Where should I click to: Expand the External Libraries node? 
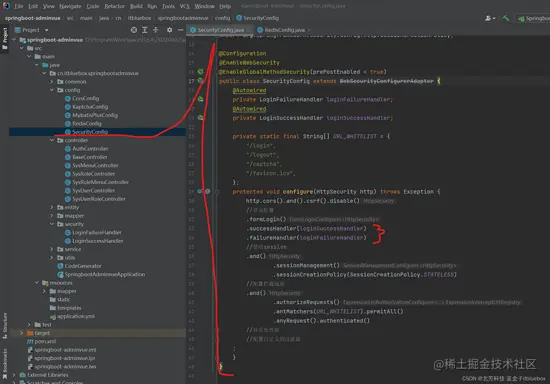click(14, 375)
